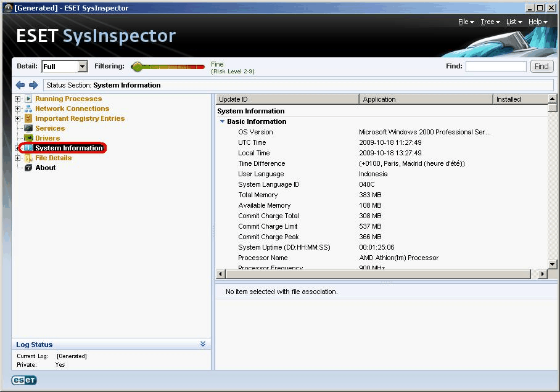This screenshot has height=392, width=560.
Task: Click the System Information section heading
Action: pos(251,111)
